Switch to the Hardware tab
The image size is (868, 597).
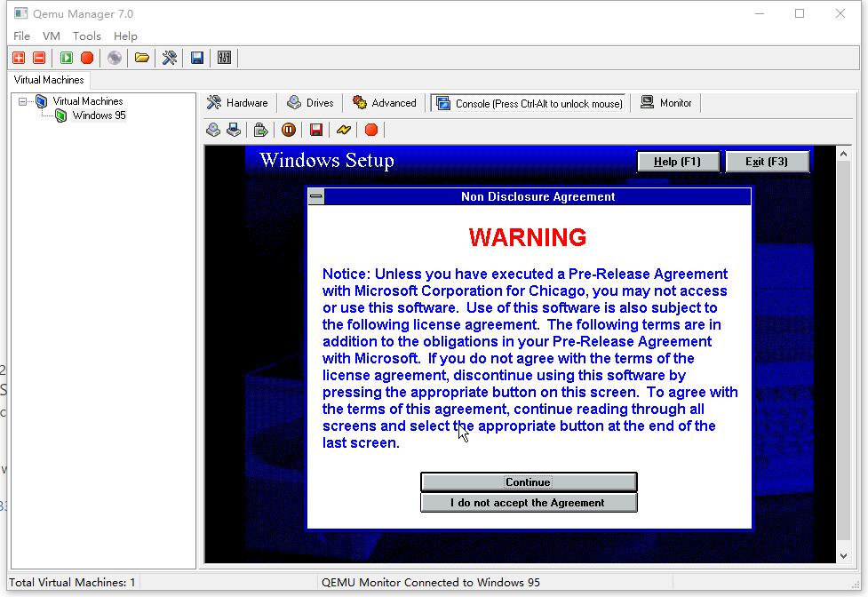[x=237, y=103]
